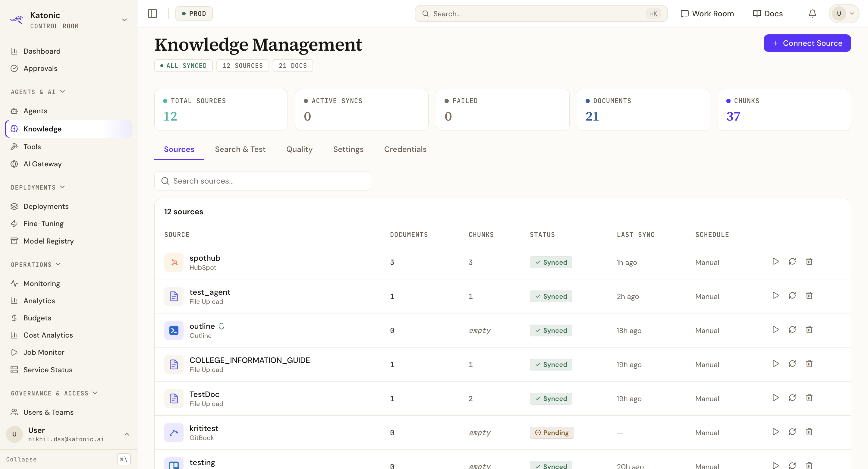Open the Agents page
Screen dimensions: 868x469
point(68,111)
